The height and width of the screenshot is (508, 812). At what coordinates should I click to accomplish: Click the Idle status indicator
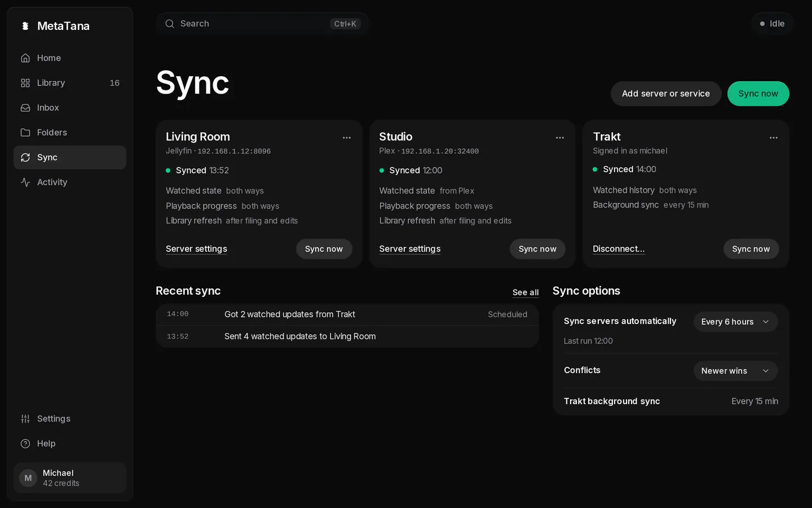coord(773,24)
